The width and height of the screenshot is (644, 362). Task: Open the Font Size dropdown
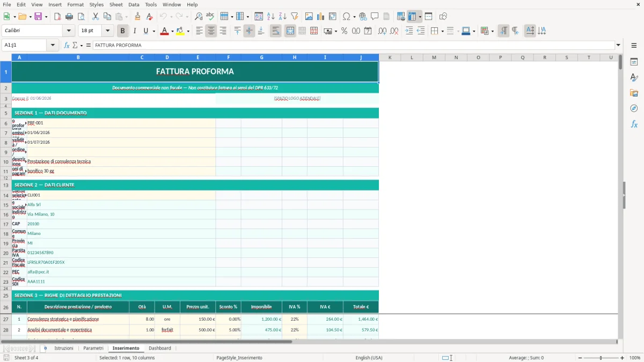tap(107, 31)
